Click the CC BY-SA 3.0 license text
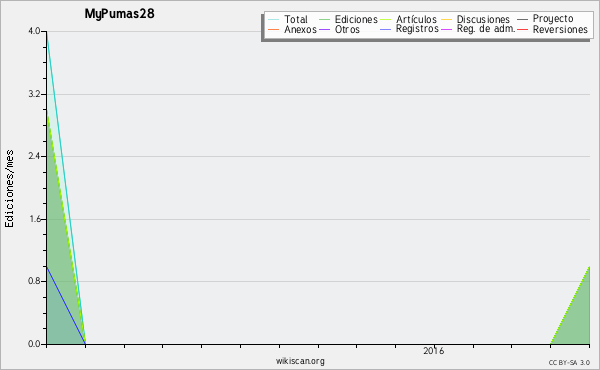The height and width of the screenshot is (370, 600). click(x=569, y=363)
